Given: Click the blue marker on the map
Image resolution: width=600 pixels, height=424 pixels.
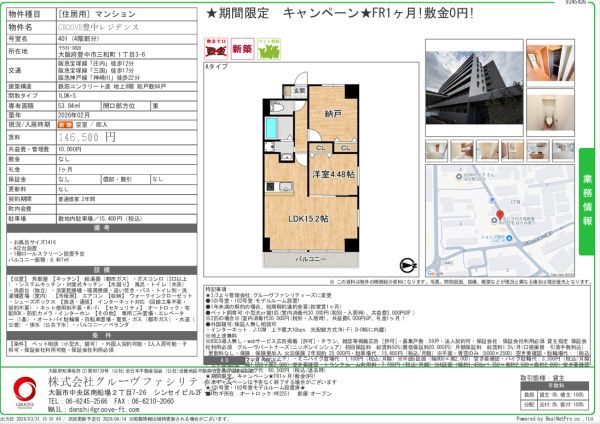Looking at the screenshot, I should coord(509,238).
